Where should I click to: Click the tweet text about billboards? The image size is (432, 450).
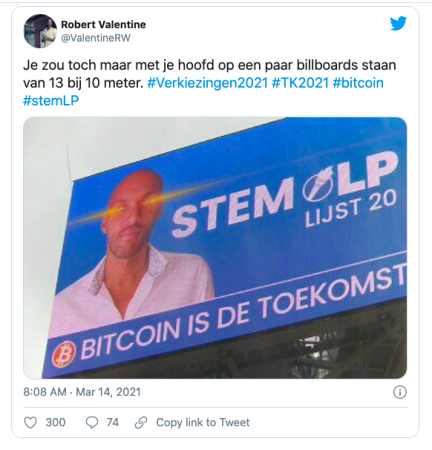pyautogui.click(x=209, y=74)
